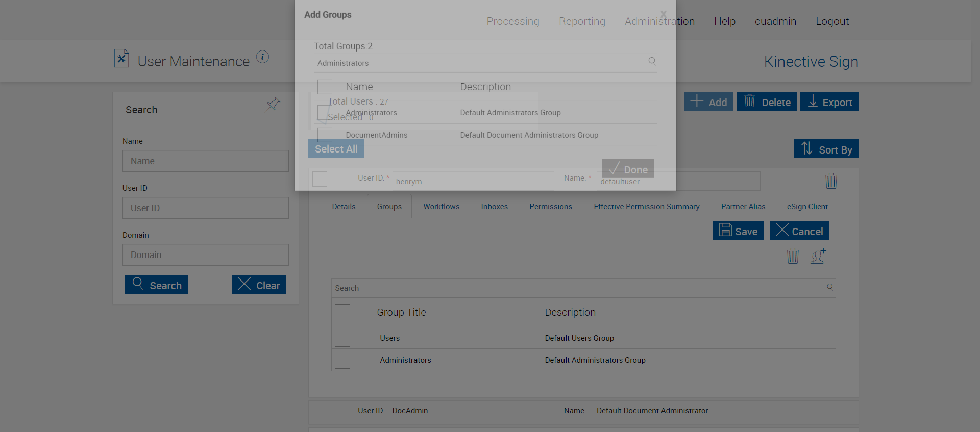Close the Add Groups dialog
Screen dimensions: 980x432
[x=663, y=14]
